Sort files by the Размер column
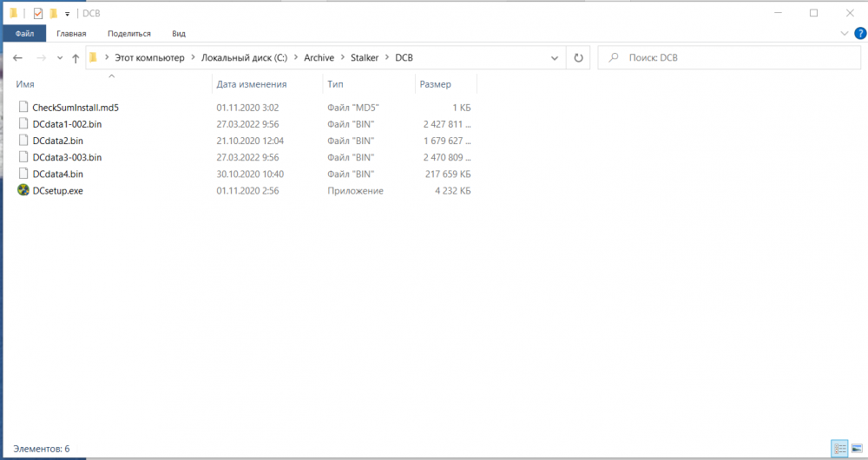The width and height of the screenshot is (868, 460). tap(435, 84)
